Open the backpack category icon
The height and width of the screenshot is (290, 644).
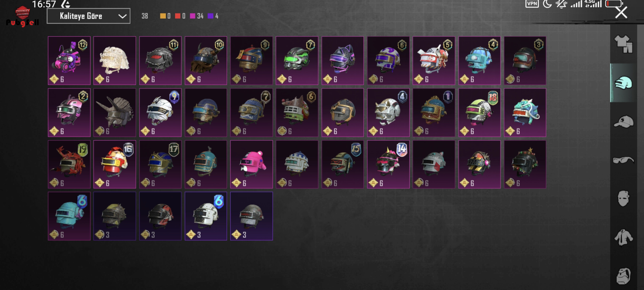pos(623,276)
